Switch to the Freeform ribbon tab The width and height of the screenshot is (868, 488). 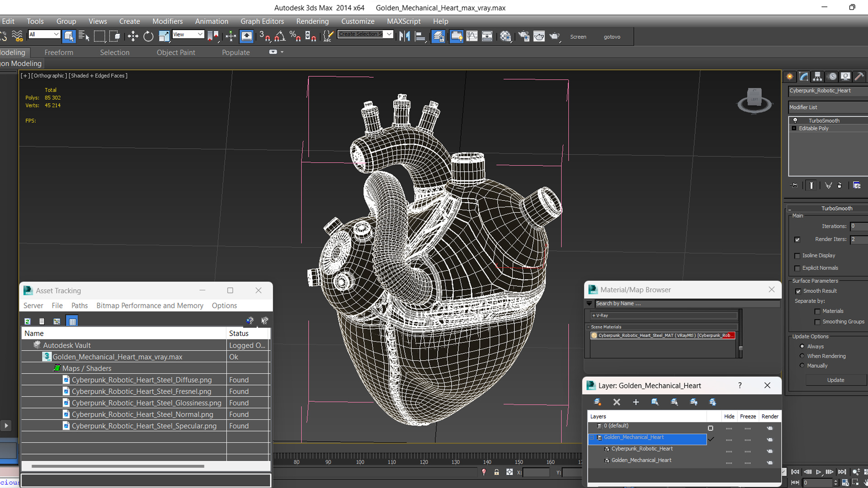[59, 52]
